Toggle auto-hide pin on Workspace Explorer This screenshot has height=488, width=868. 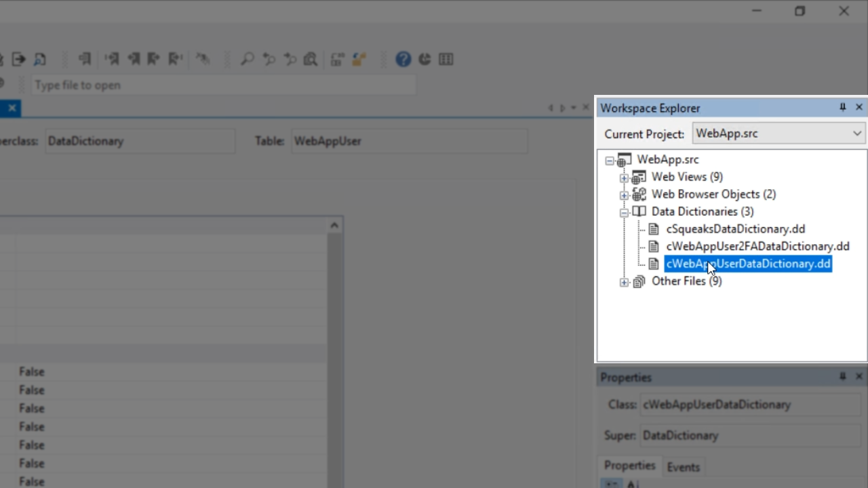[843, 107]
